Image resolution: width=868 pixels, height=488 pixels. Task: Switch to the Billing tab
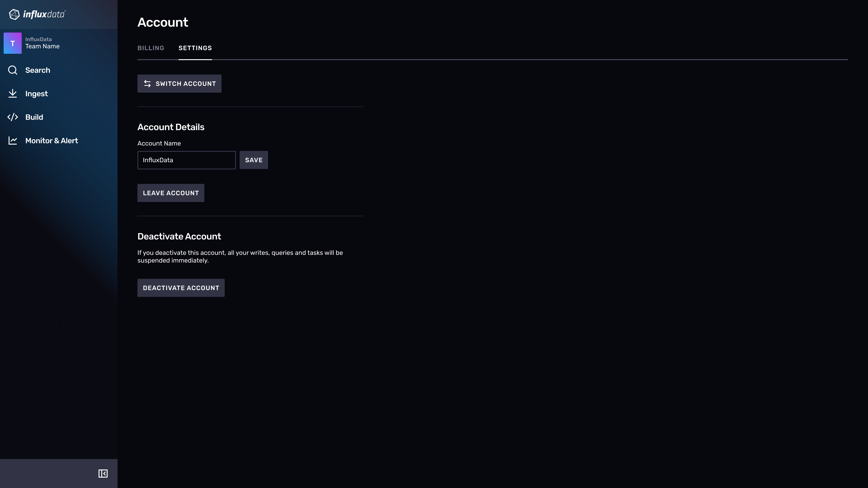pyautogui.click(x=151, y=48)
